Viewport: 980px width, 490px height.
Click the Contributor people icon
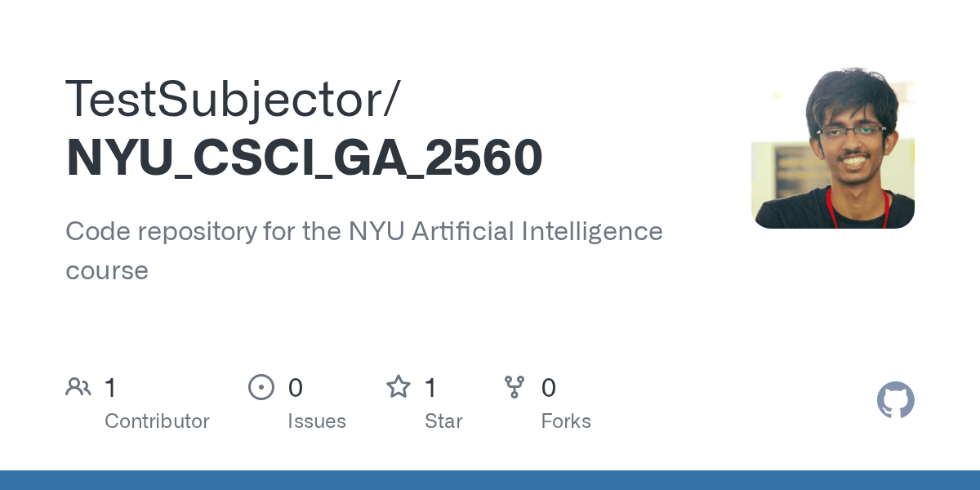(x=78, y=387)
